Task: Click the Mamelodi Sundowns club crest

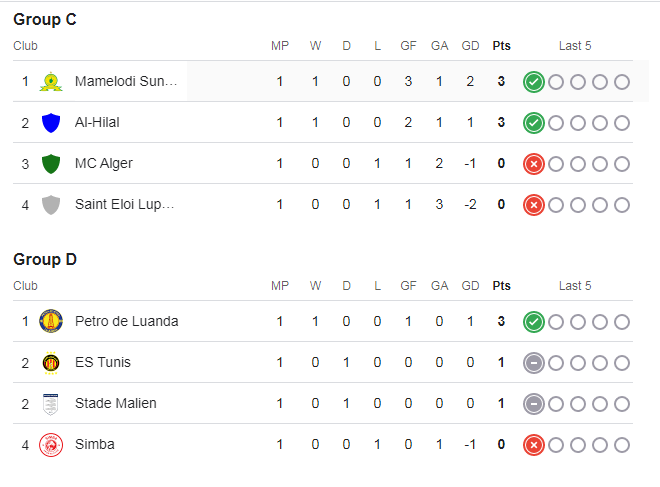Action: 50,81
